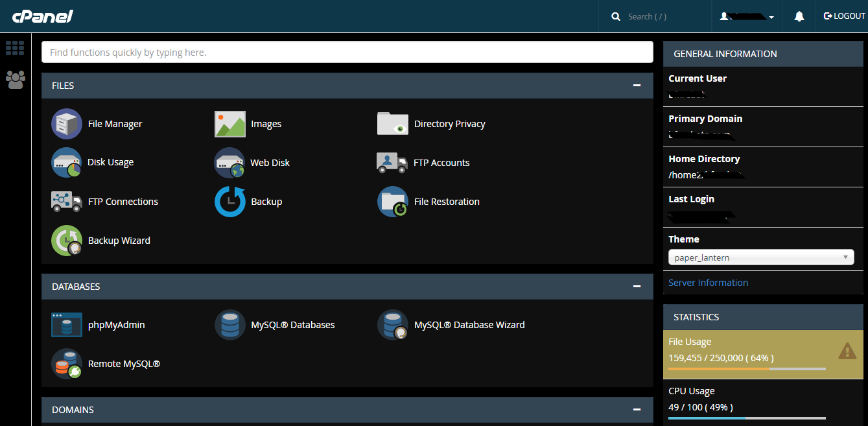868x426 pixels.
Task: Open the Images icon
Action: (230, 124)
